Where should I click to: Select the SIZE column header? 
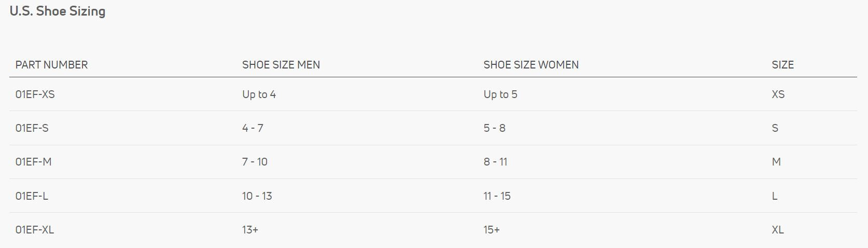pyautogui.click(x=782, y=65)
